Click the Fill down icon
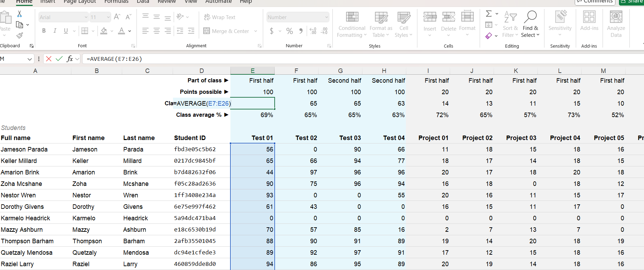 pos(489,25)
